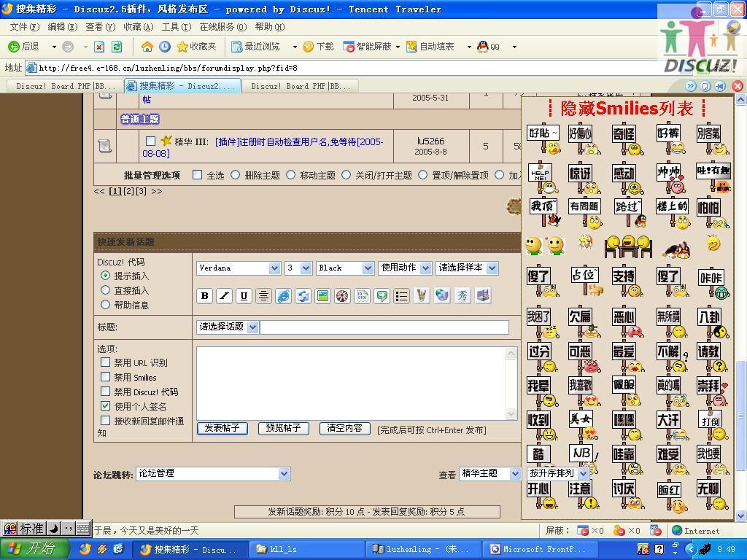747x560 pixels.
Task: Insert the 好贴 smiley sign
Action: coord(543,139)
